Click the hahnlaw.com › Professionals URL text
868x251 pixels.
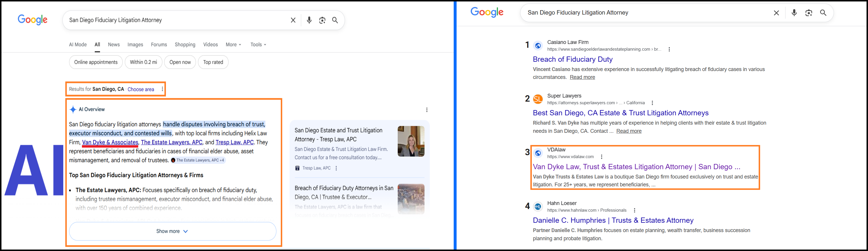[587, 210]
